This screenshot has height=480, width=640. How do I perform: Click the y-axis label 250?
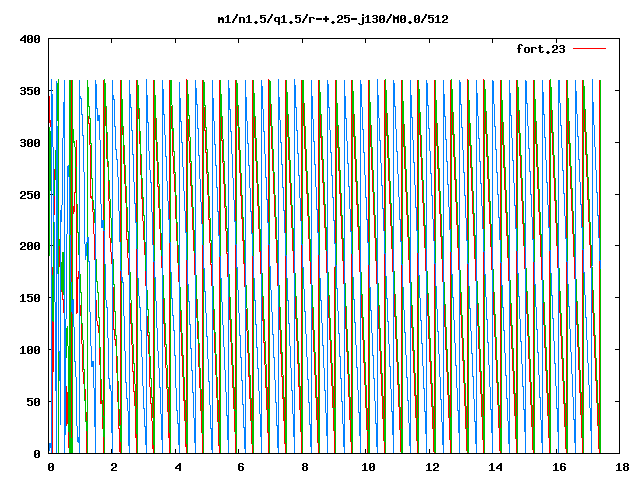click(30, 195)
